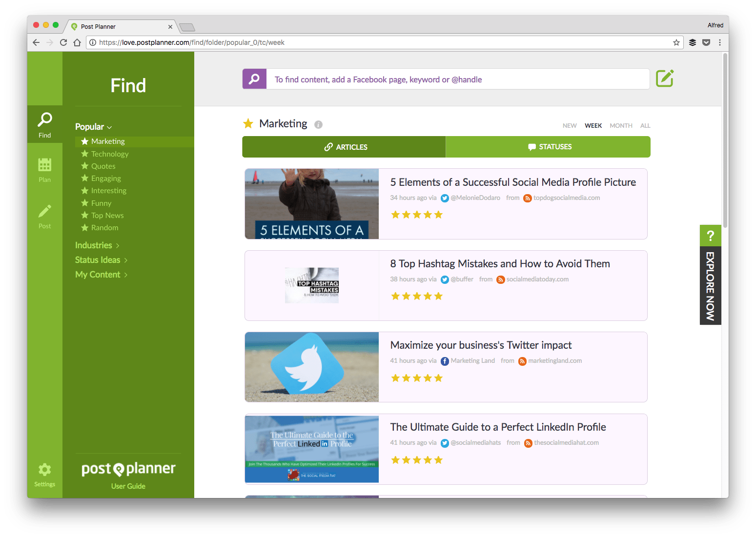
Task: Click RSS icon beside marketingland.com
Action: (522, 361)
